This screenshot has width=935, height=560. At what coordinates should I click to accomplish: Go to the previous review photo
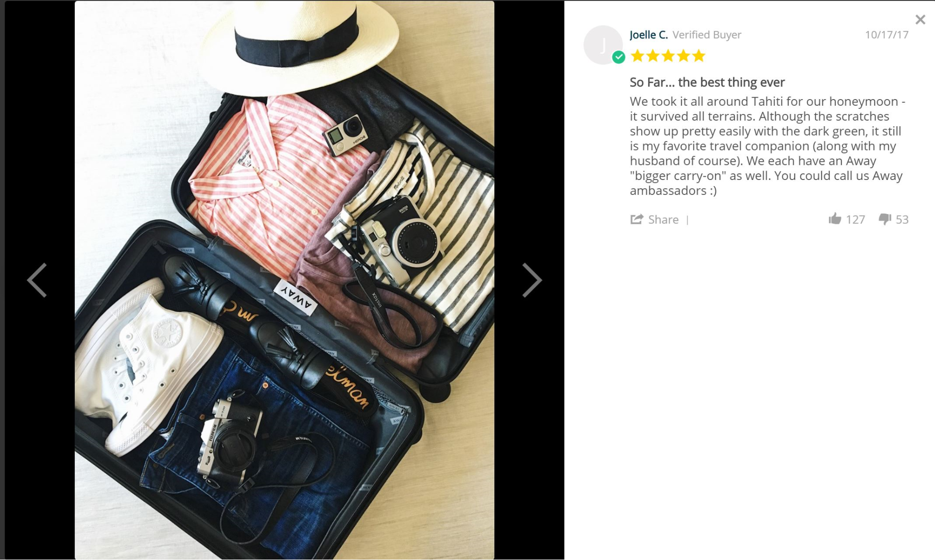[x=37, y=280]
